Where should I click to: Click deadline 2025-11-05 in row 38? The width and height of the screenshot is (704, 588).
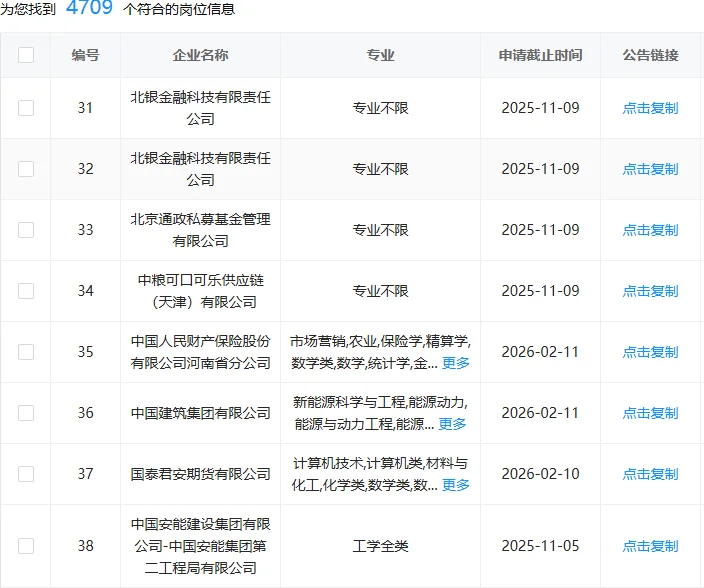tap(541, 546)
